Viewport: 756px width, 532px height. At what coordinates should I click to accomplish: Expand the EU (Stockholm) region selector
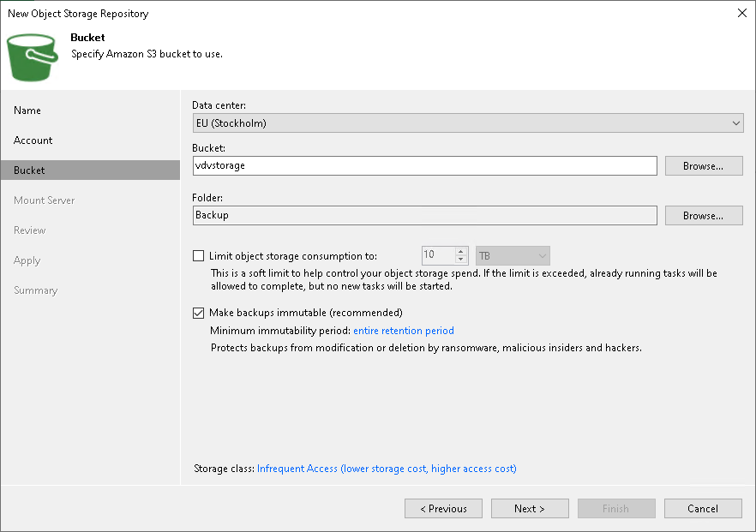pyautogui.click(x=735, y=123)
